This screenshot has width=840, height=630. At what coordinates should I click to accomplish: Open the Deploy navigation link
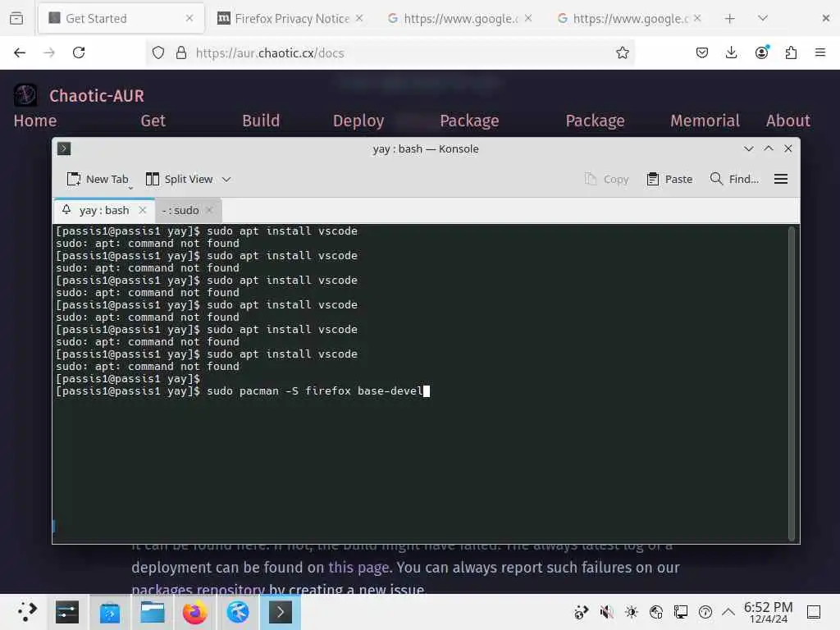(358, 121)
